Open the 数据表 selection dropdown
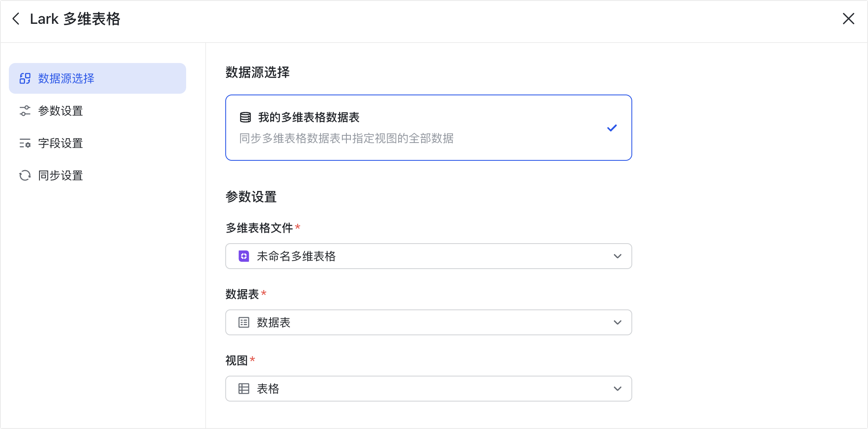This screenshot has height=429, width=868. (428, 322)
